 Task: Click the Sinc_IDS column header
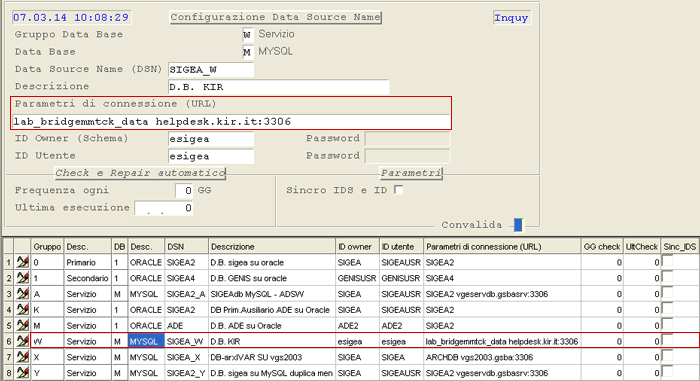coord(679,247)
